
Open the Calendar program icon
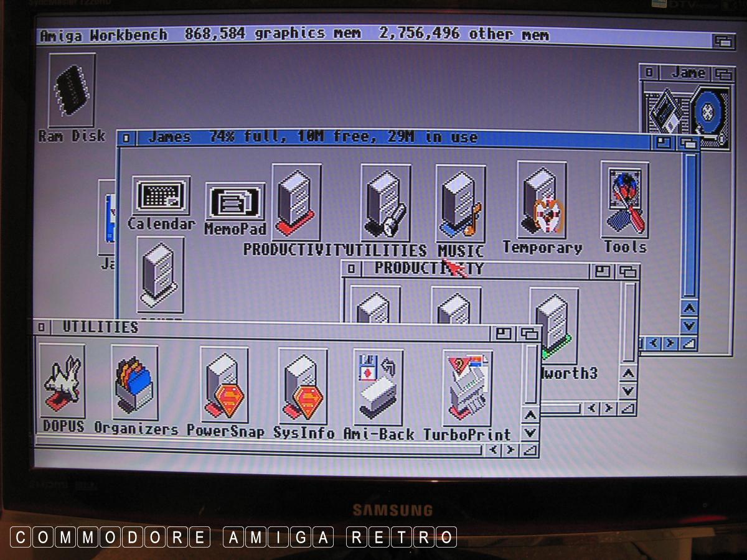(161, 196)
